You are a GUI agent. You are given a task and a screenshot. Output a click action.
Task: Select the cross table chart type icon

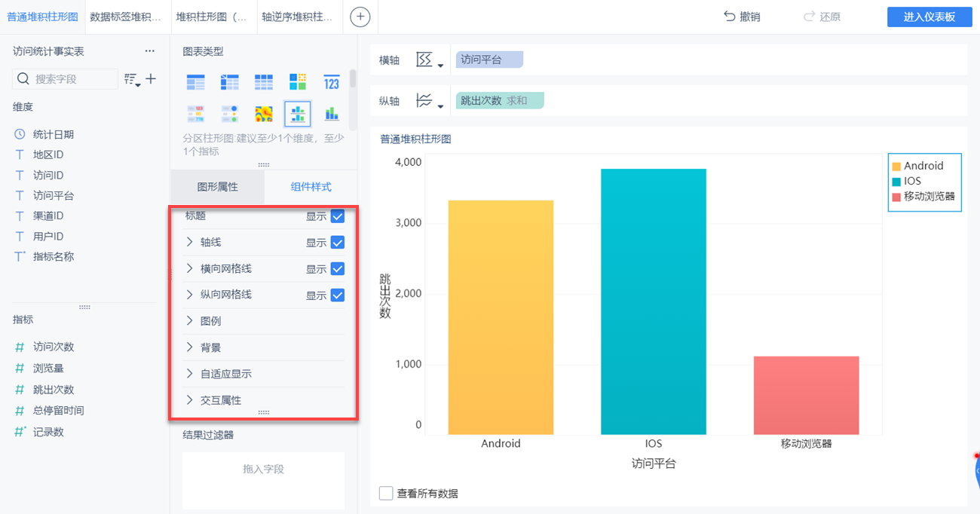point(230,82)
